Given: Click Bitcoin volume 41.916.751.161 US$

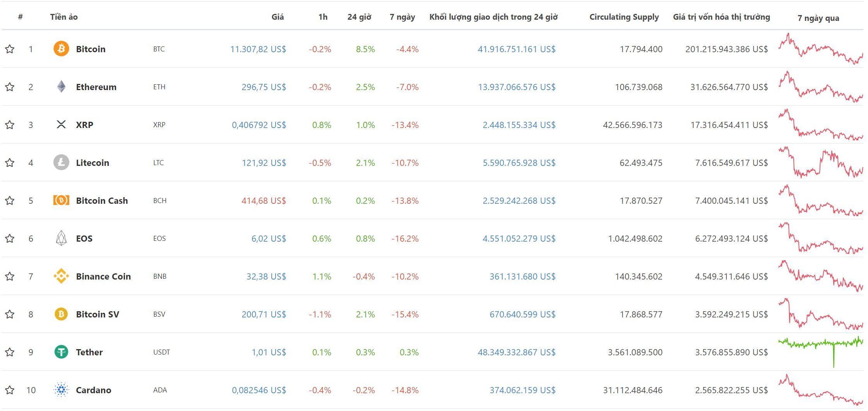Looking at the screenshot, I should pos(516,49).
